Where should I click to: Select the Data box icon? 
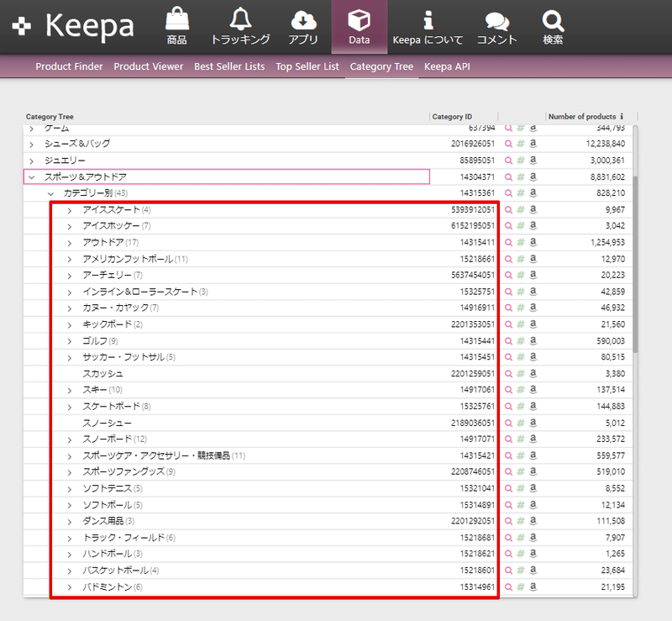[360, 26]
